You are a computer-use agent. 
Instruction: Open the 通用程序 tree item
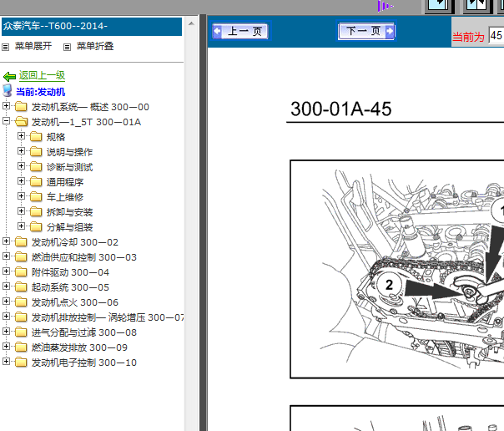[x=65, y=182]
